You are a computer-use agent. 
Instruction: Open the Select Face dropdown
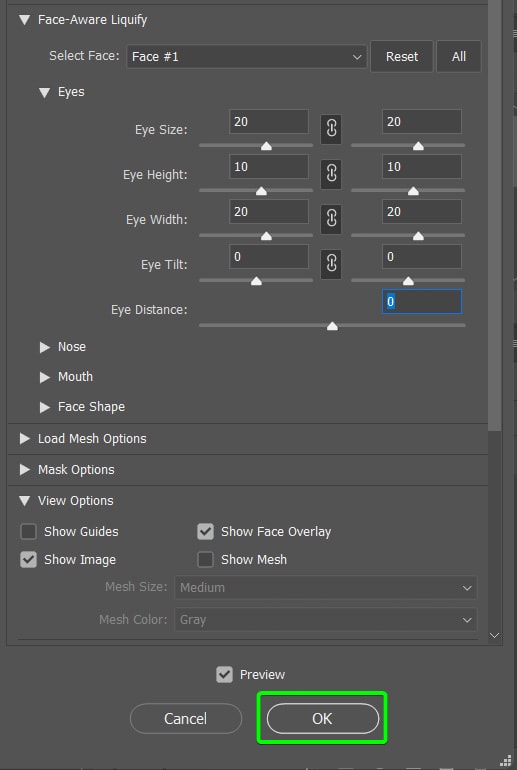pos(246,57)
